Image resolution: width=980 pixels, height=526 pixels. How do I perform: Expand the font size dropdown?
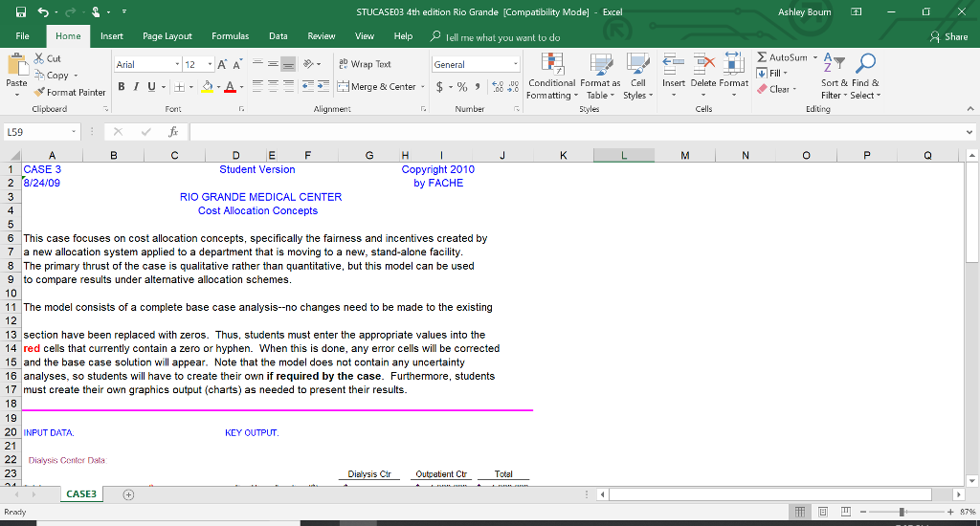210,64
